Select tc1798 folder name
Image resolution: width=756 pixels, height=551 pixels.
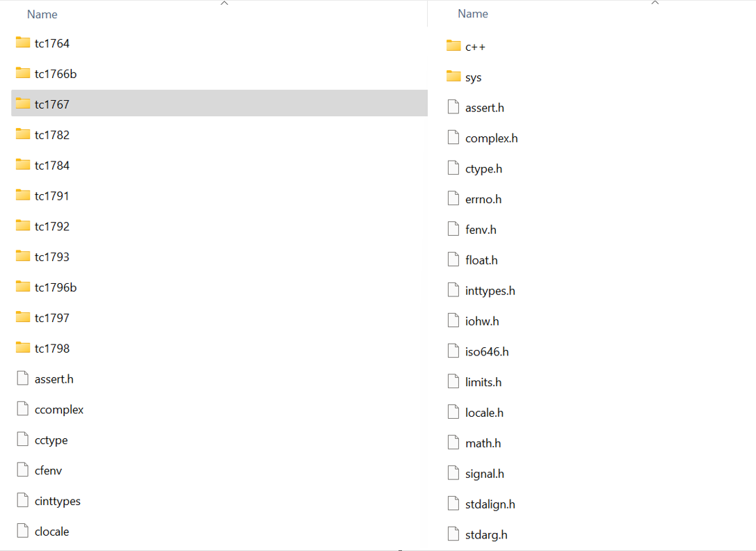[52, 349]
